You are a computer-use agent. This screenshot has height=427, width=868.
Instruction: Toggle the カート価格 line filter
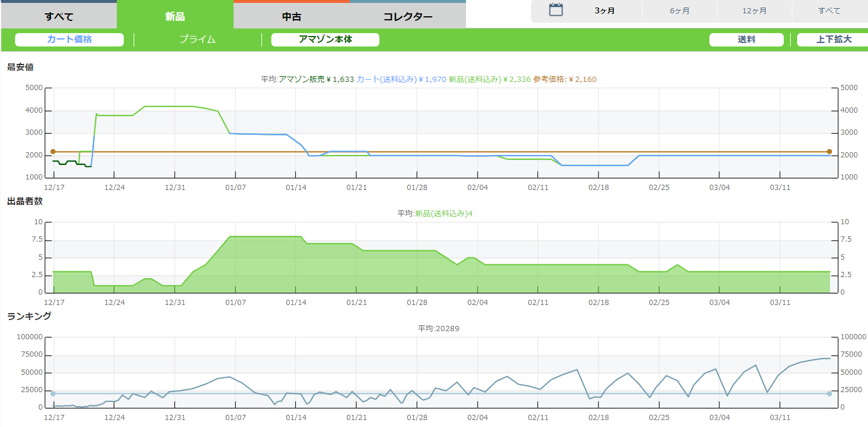pyautogui.click(x=70, y=40)
